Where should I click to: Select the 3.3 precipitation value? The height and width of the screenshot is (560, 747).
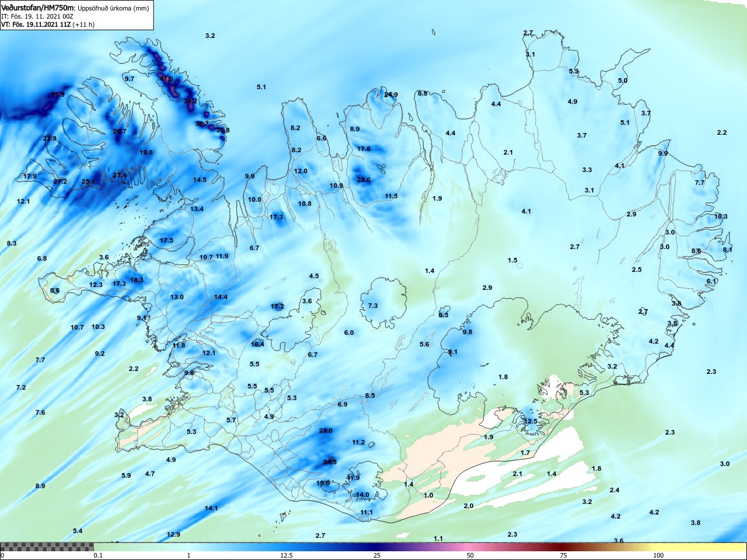587,170
